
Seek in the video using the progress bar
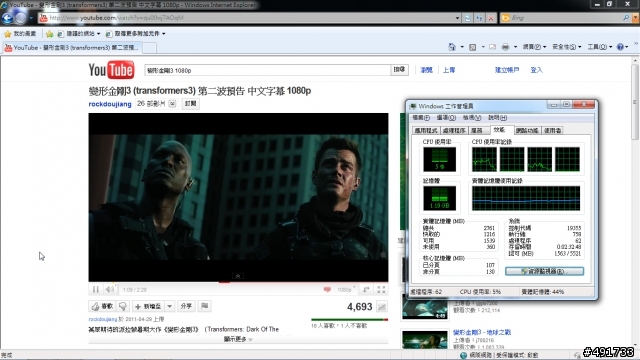[x=238, y=282]
